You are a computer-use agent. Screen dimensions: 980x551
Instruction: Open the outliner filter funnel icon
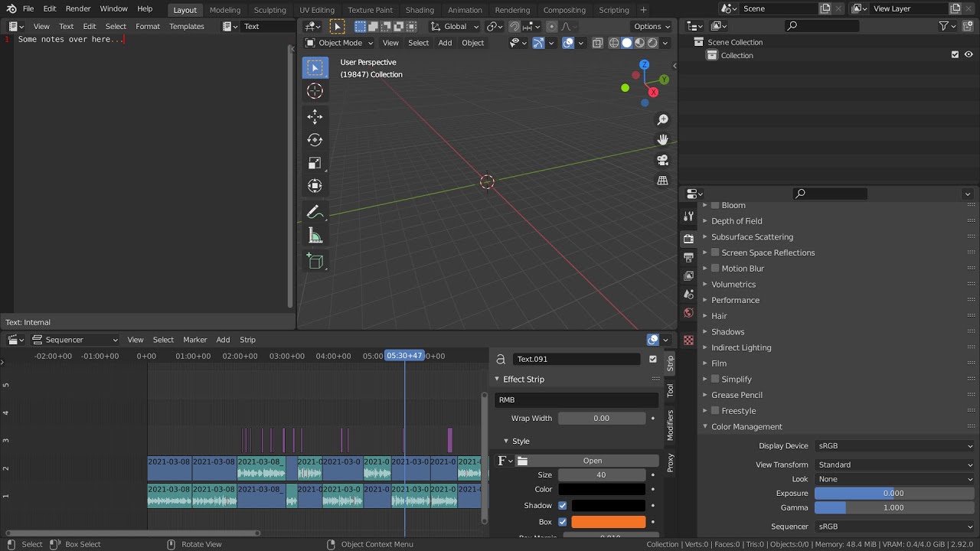[x=945, y=26]
